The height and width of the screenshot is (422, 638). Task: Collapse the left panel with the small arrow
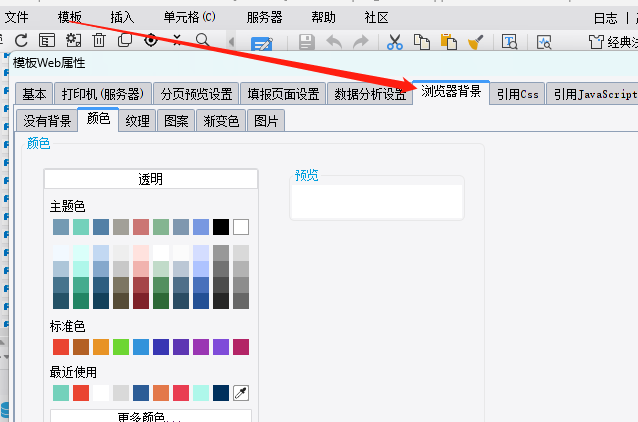click(x=232, y=42)
